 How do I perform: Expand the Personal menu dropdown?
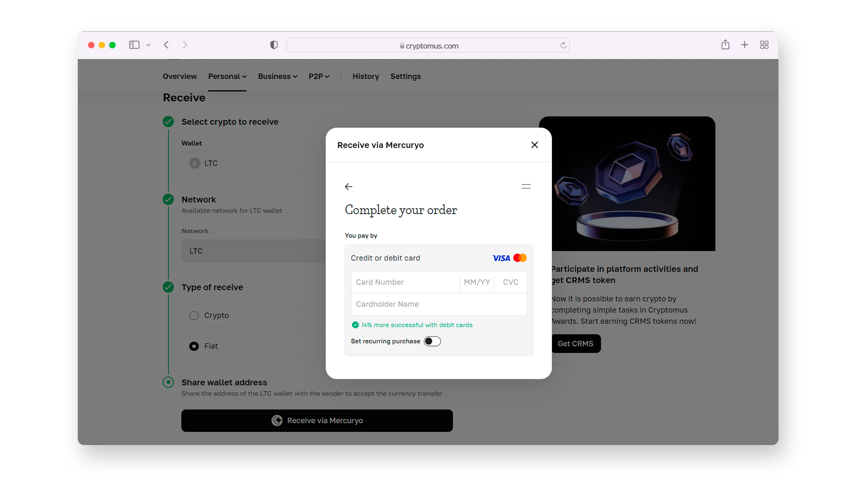point(227,76)
